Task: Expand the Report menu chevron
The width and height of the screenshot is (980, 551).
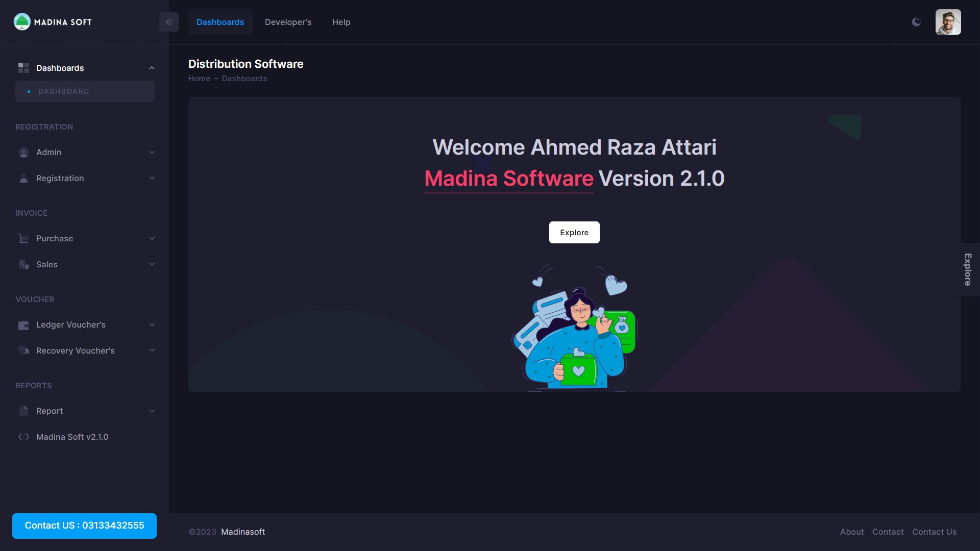Action: pos(152,411)
